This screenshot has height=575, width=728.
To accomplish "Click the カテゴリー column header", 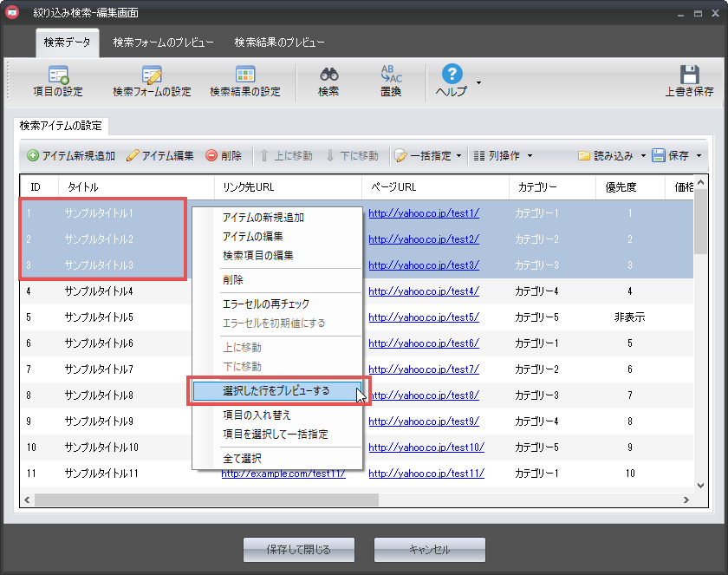I will point(537,186).
